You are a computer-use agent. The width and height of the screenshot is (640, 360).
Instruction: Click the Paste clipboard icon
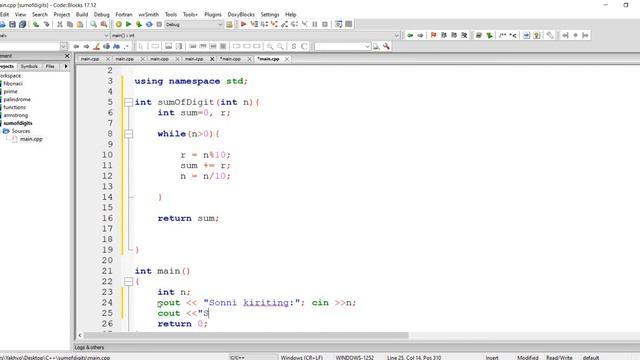[80, 24]
